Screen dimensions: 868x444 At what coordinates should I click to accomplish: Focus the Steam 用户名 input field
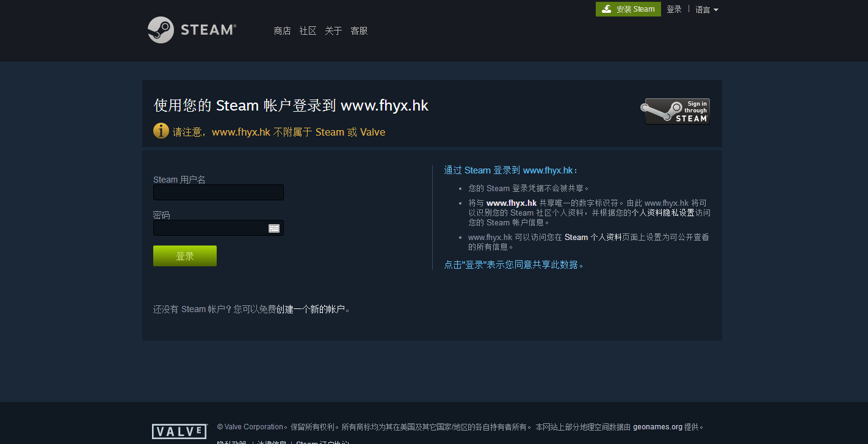tap(219, 192)
